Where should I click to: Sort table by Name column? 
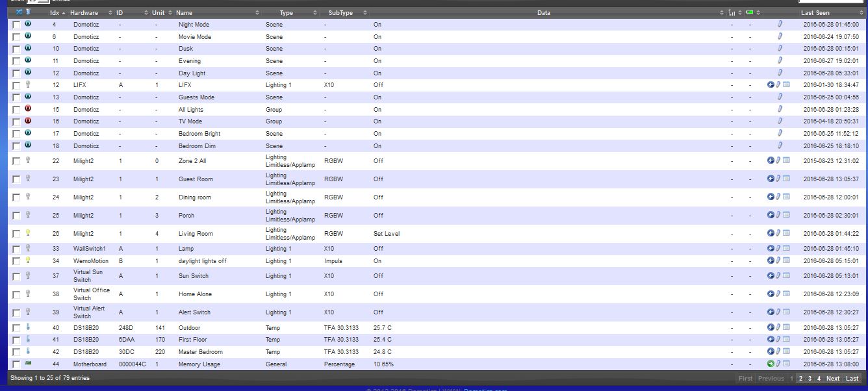(217, 13)
